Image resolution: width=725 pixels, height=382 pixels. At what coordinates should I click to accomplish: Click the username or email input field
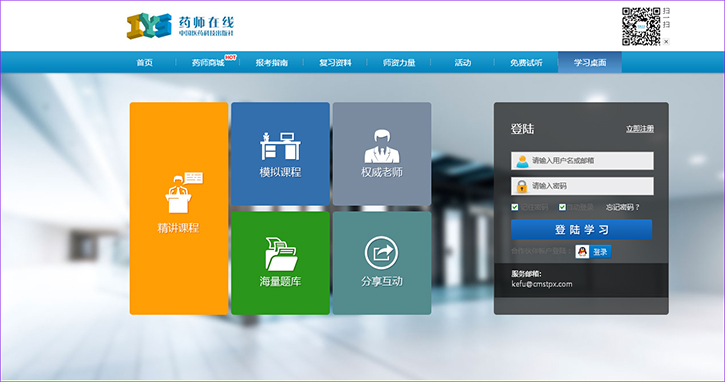(x=583, y=160)
